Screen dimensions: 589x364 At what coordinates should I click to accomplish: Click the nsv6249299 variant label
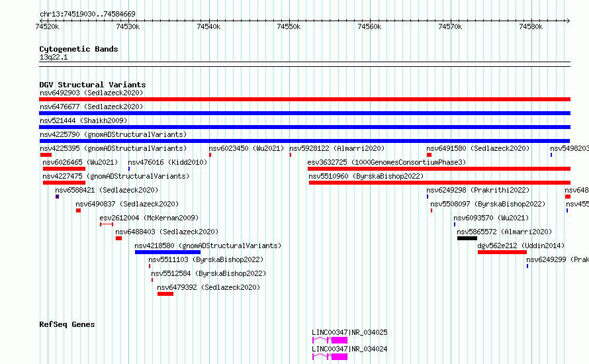557,259
